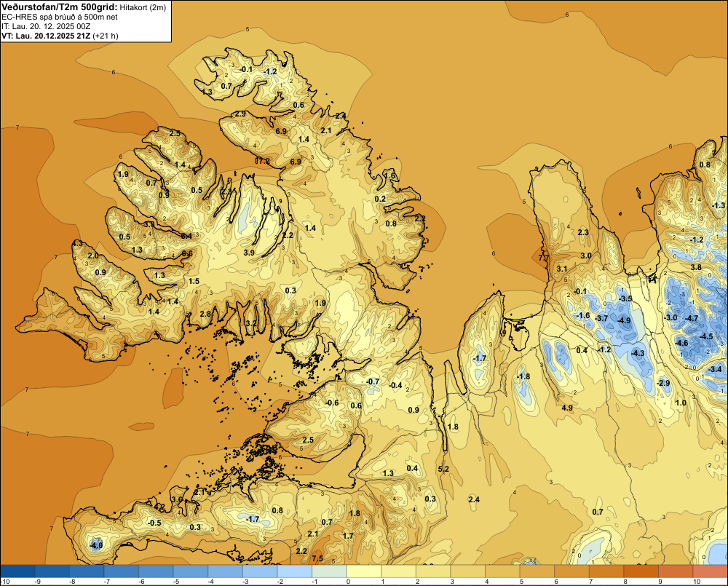Click the -3.7 temperature value

coord(601,318)
